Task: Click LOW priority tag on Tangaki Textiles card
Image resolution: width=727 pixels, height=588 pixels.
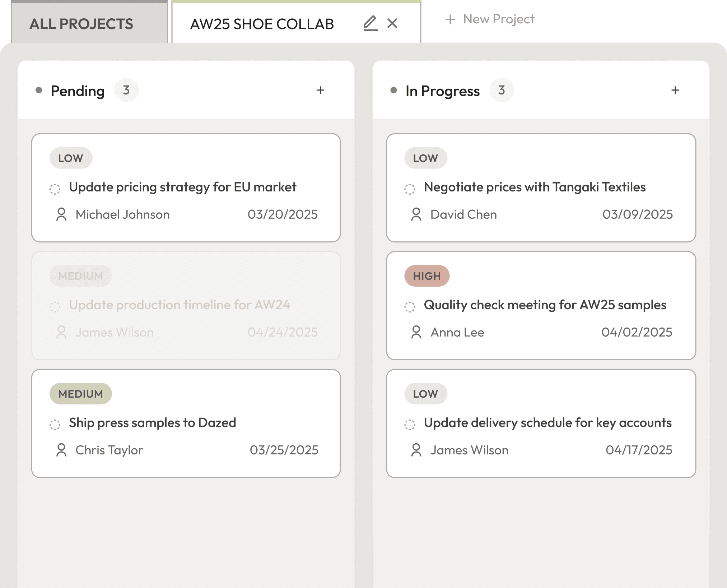Action: pos(425,158)
